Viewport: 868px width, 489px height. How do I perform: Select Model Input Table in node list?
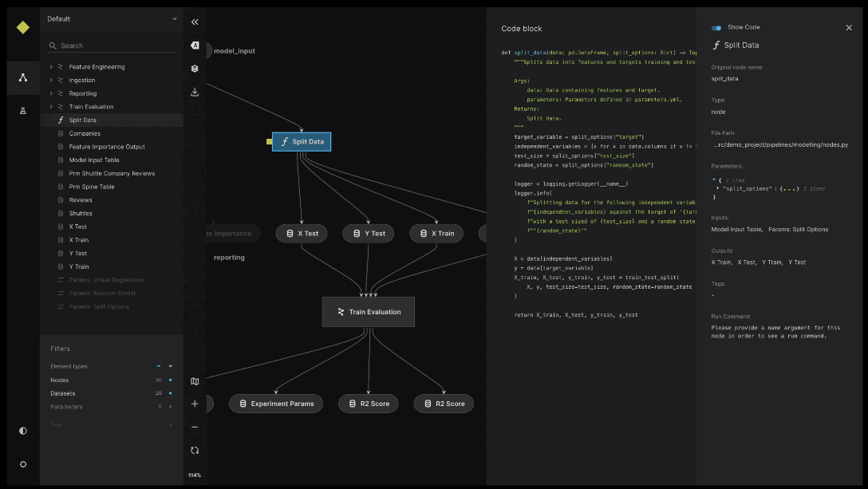(x=94, y=160)
